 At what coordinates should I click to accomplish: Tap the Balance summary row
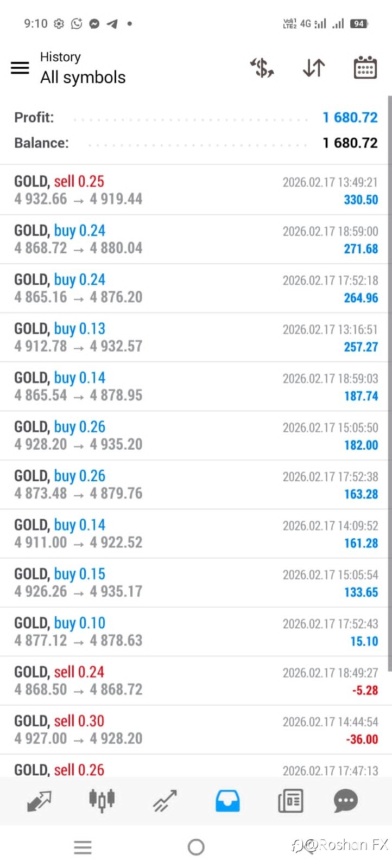pos(195,143)
